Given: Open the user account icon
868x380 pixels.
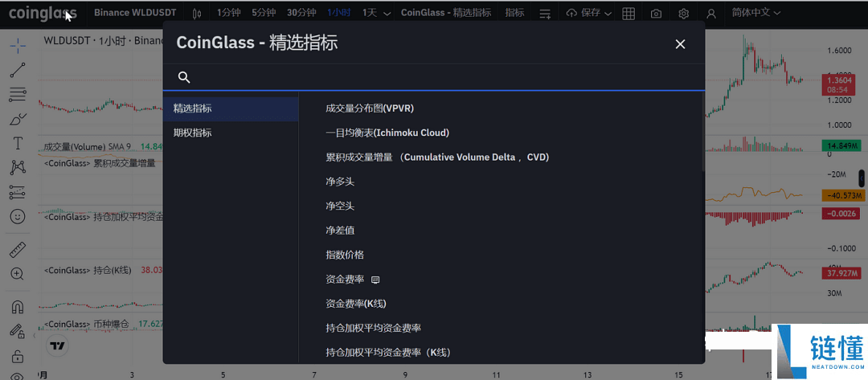Looking at the screenshot, I should point(711,14).
